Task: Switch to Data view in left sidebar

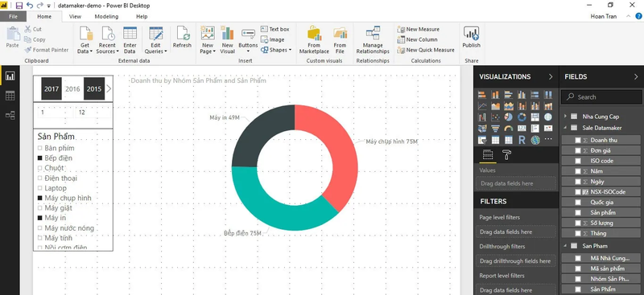Action: tap(10, 96)
